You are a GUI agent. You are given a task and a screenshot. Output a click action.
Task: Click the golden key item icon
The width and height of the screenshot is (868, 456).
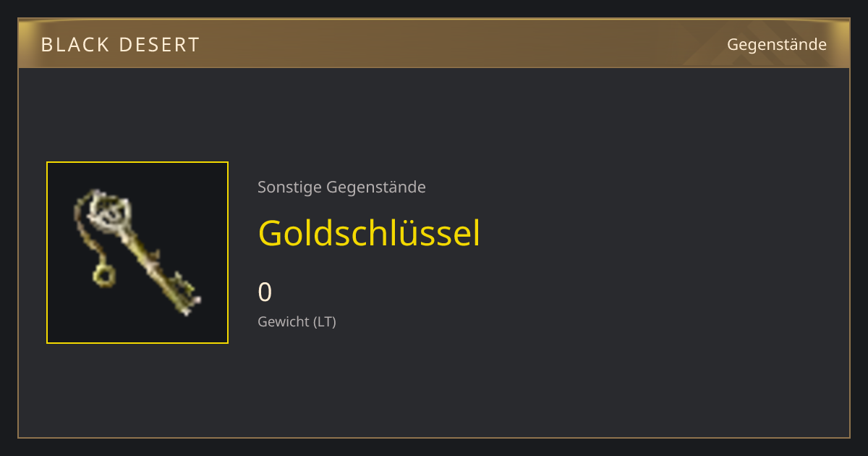point(137,252)
